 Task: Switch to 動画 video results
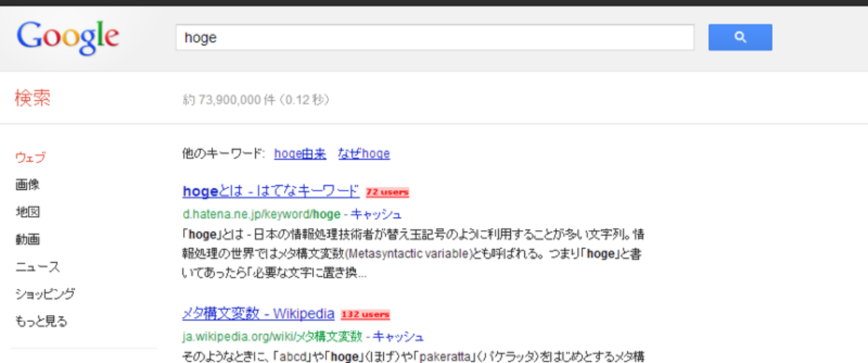pos(27,239)
